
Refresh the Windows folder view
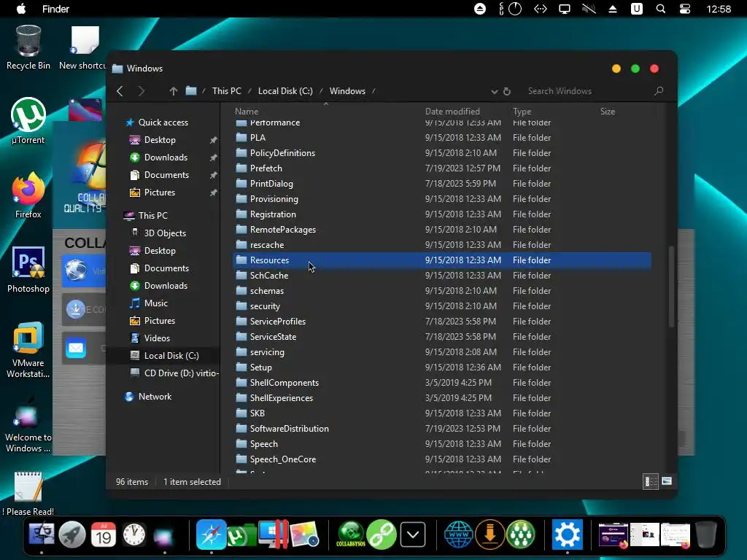pos(507,91)
